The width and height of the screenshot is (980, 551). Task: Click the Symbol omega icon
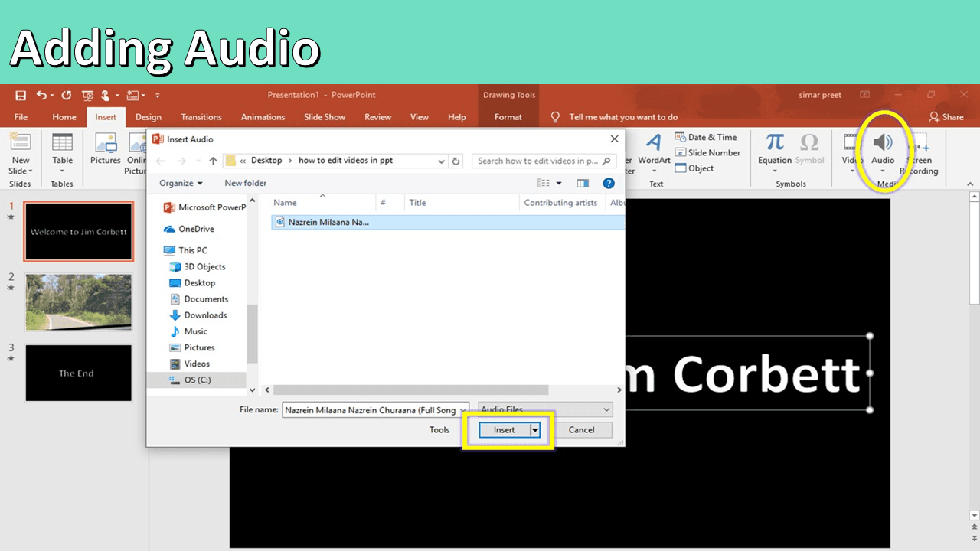[809, 142]
